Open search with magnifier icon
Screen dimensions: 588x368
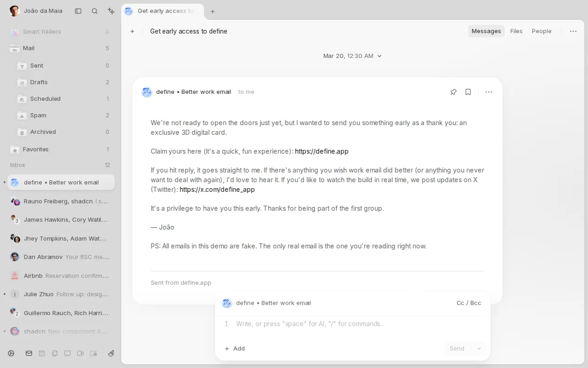[x=95, y=11]
